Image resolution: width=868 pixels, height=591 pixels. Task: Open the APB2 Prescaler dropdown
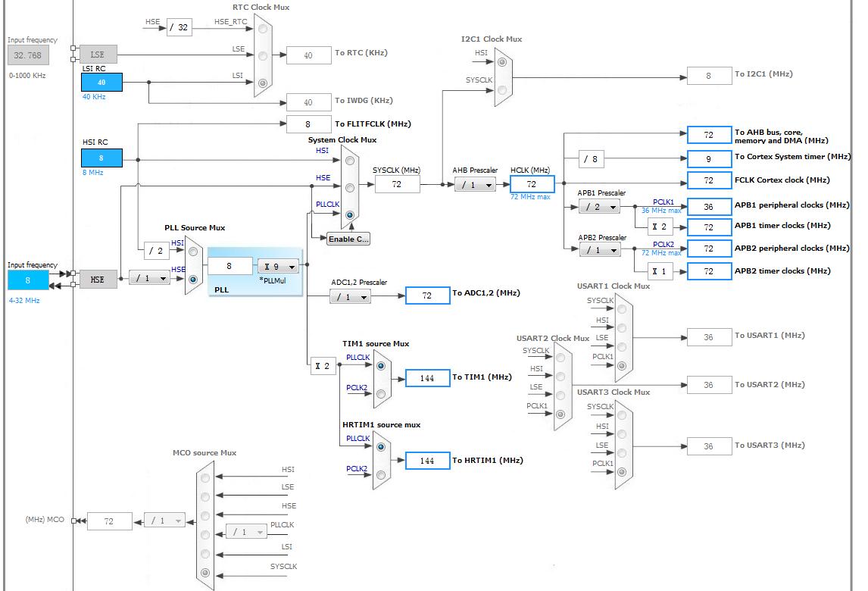(x=600, y=250)
